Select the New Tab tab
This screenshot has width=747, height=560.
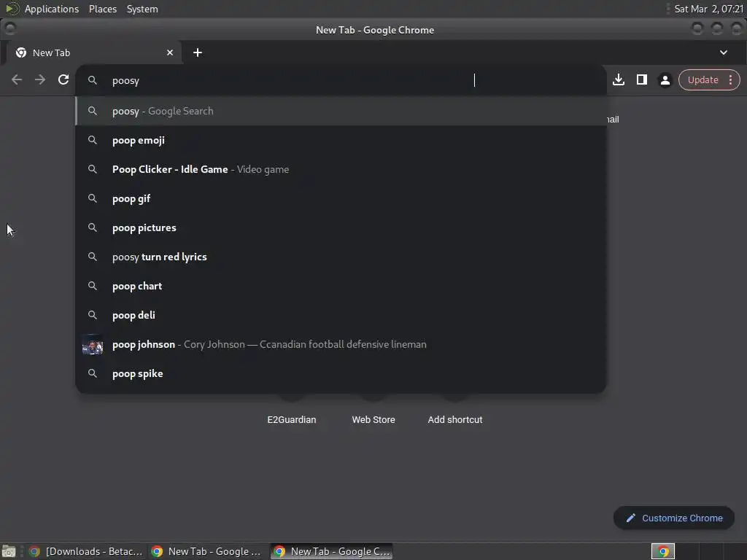coord(94,52)
